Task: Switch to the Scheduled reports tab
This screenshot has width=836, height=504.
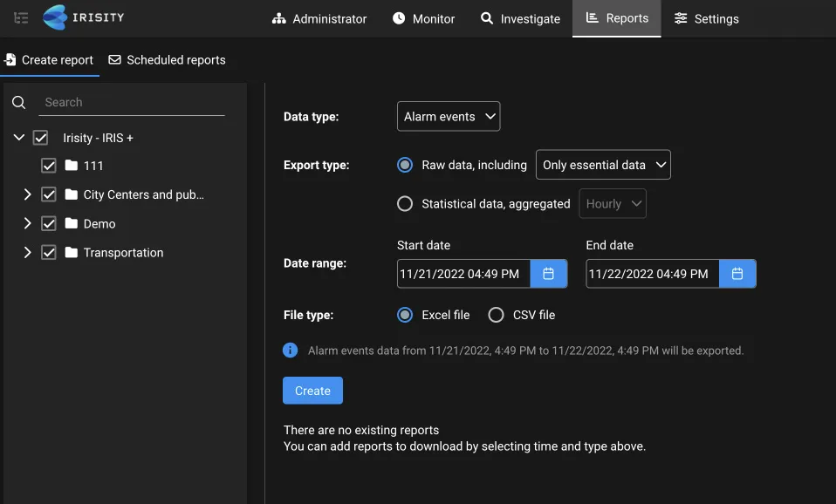Action: (167, 59)
